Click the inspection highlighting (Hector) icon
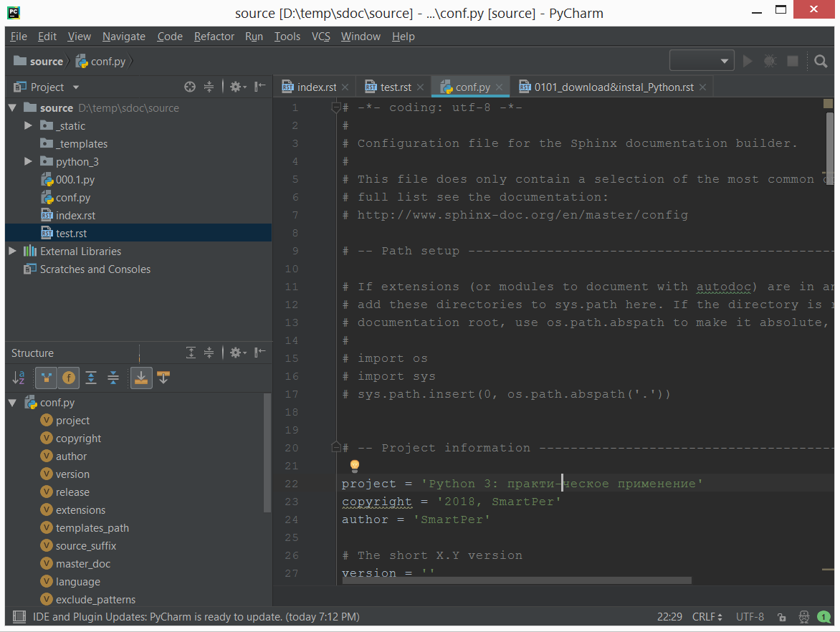The height and width of the screenshot is (632, 840). 803,616
